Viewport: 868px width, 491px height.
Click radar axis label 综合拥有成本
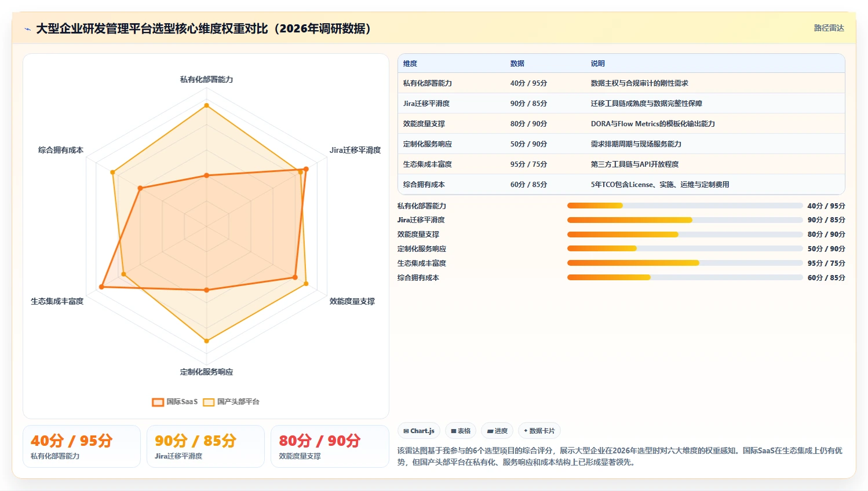coord(61,150)
